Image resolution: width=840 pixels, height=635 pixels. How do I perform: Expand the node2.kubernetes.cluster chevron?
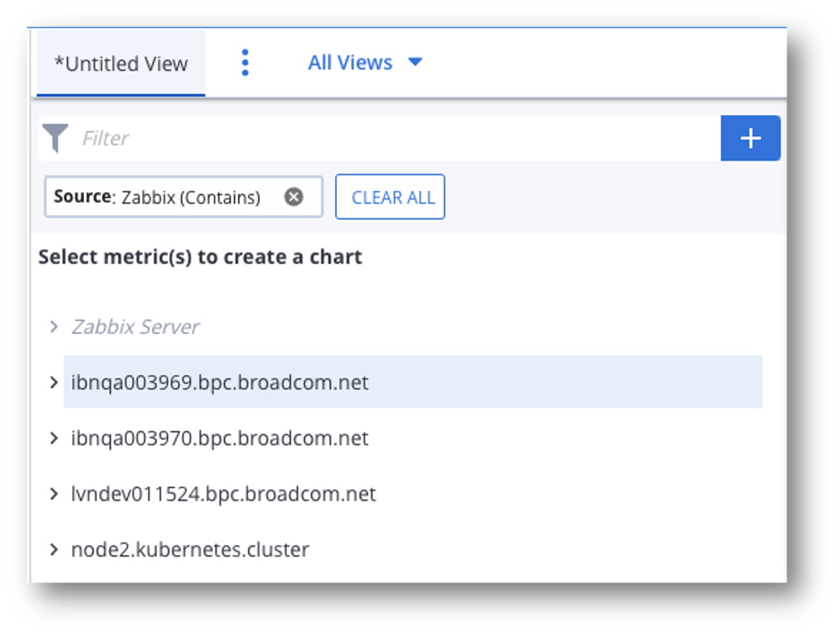click(x=54, y=550)
